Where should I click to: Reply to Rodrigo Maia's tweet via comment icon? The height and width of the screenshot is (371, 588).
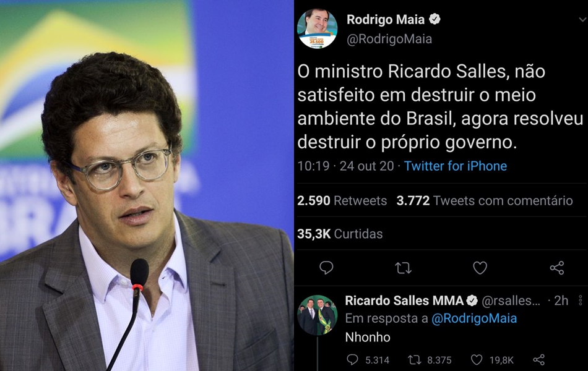[326, 268]
